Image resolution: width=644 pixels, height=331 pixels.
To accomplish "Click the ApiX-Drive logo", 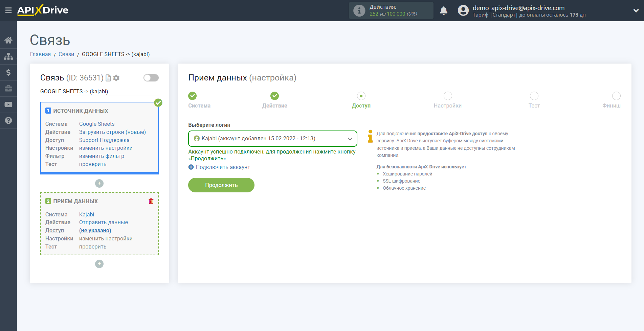I will pyautogui.click(x=43, y=10).
